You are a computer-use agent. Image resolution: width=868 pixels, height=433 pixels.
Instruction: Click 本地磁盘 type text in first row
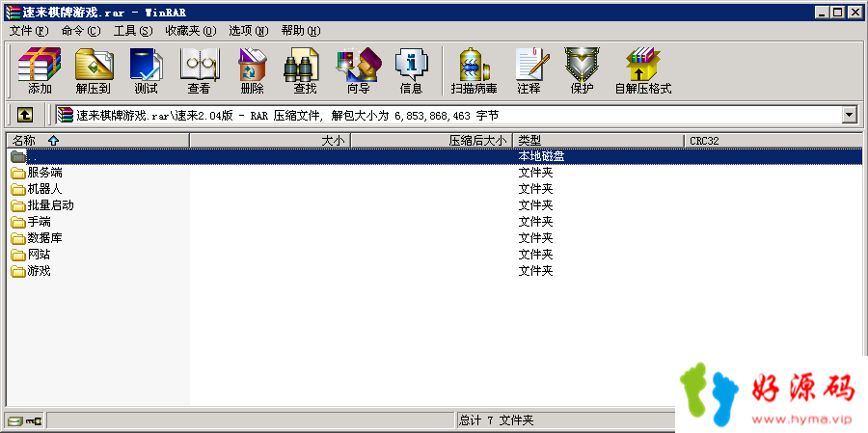click(x=541, y=156)
